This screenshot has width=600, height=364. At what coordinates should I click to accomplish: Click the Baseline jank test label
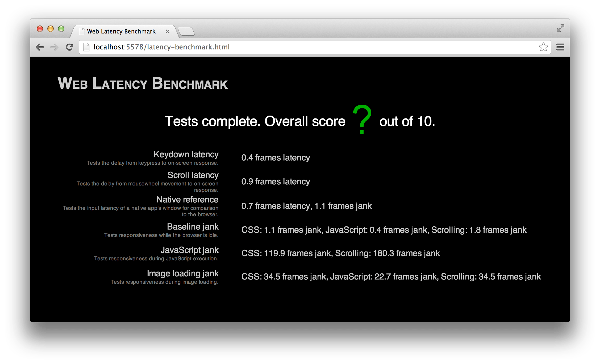193,227
